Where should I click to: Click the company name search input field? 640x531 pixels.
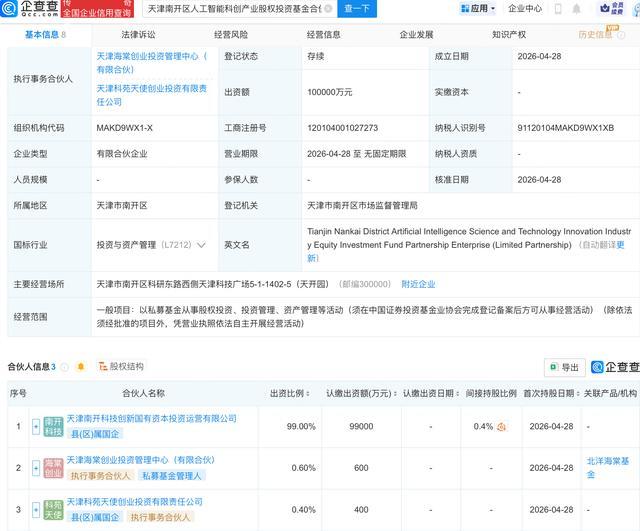(235, 9)
